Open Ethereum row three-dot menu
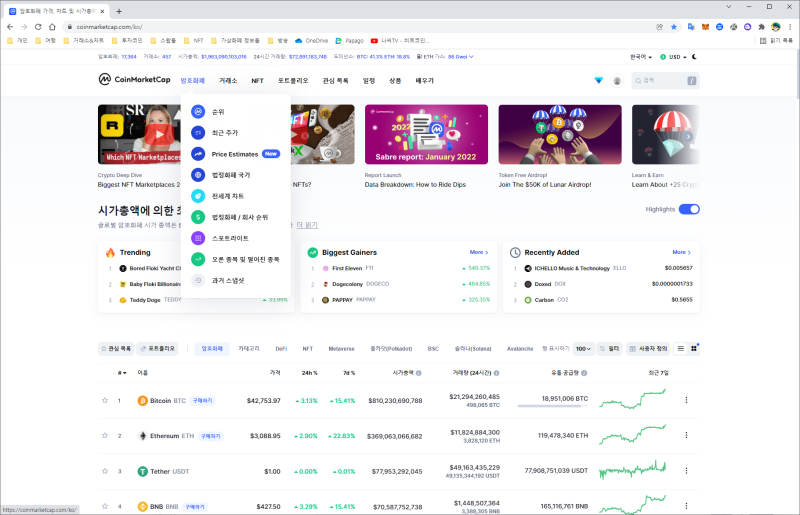Image resolution: width=800 pixels, height=515 pixels. [x=686, y=435]
